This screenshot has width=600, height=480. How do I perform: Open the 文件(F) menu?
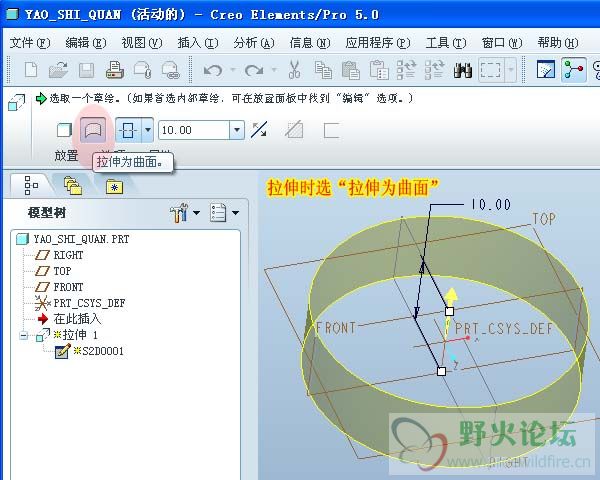(x=30, y=42)
